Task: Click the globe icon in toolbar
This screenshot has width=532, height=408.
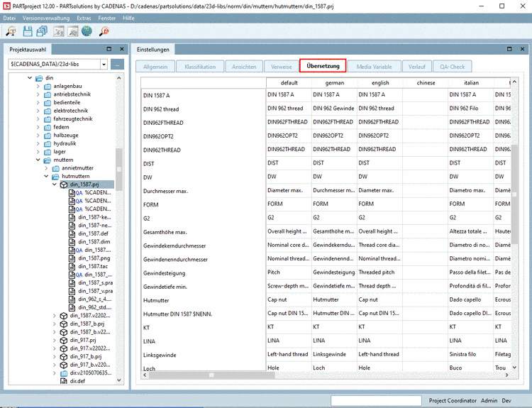Action: pos(87,31)
